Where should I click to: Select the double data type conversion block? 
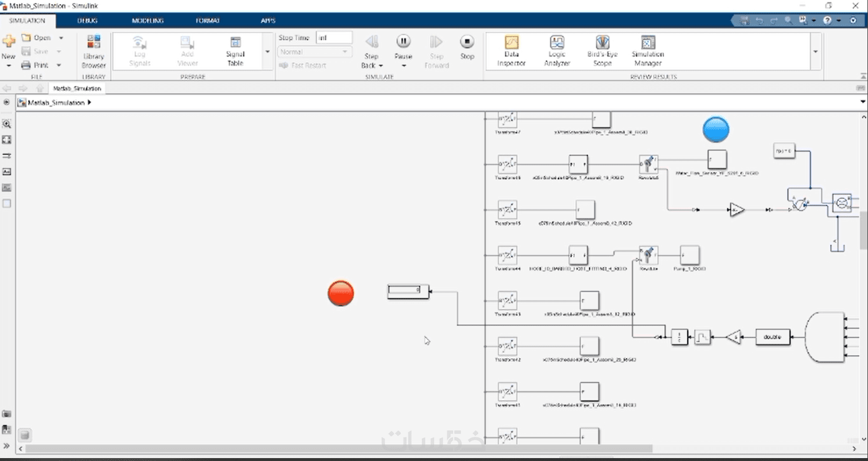pyautogui.click(x=773, y=337)
